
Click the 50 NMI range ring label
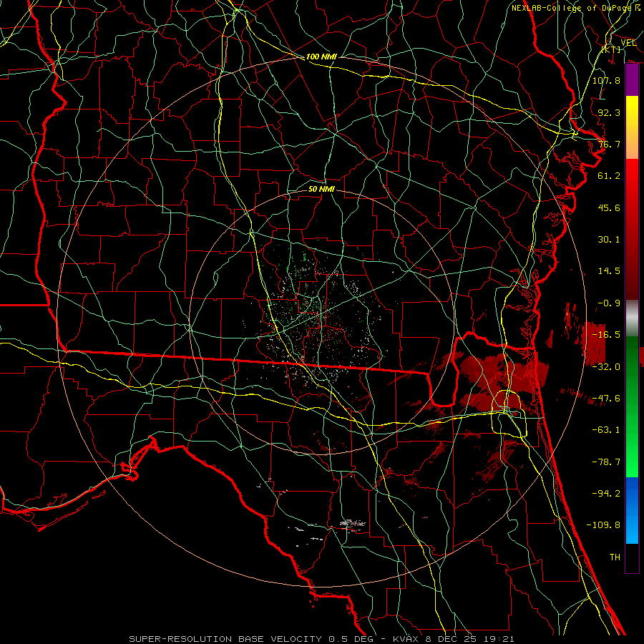[321, 189]
